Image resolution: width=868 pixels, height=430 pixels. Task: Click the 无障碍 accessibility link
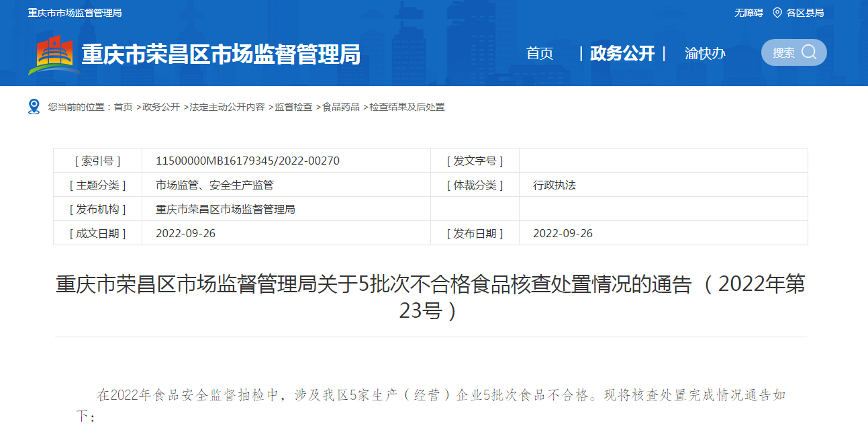point(749,13)
